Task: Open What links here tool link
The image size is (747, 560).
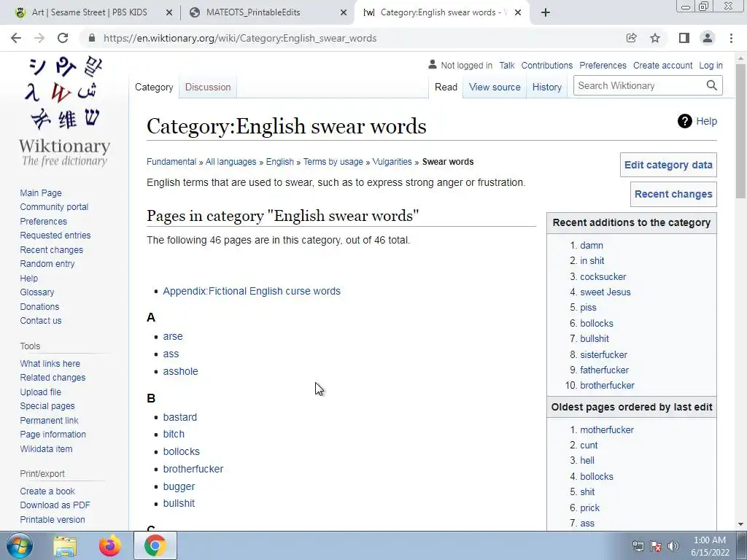Action: 50,364
